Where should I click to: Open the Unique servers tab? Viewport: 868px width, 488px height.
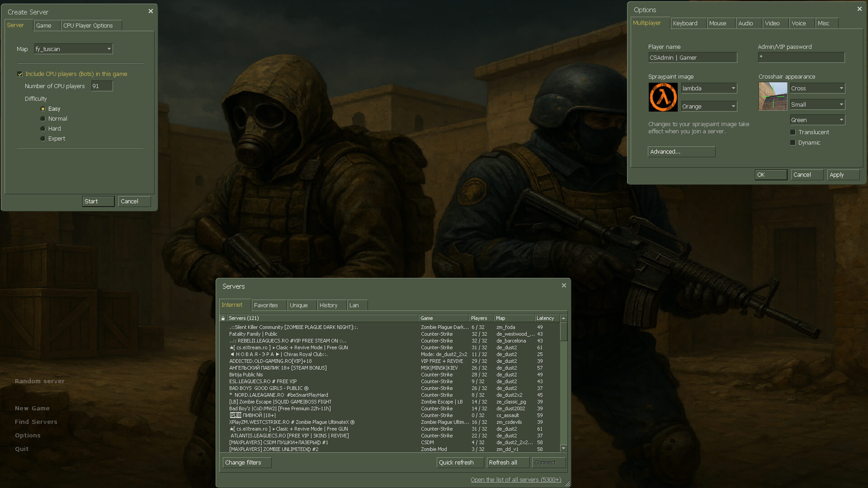pos(302,305)
